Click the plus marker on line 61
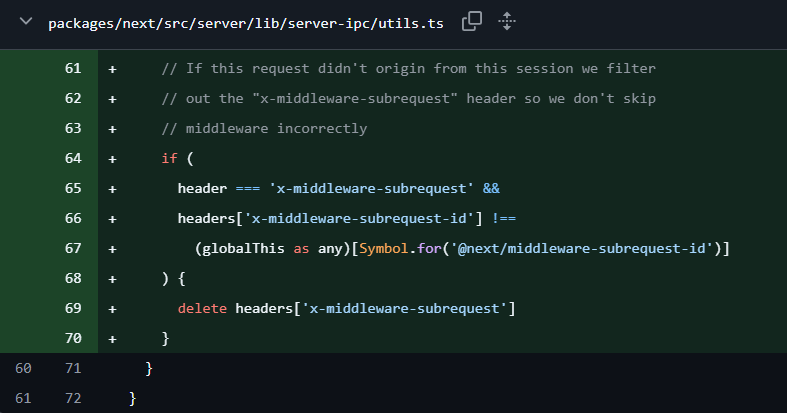The width and height of the screenshot is (787, 413). [x=112, y=68]
